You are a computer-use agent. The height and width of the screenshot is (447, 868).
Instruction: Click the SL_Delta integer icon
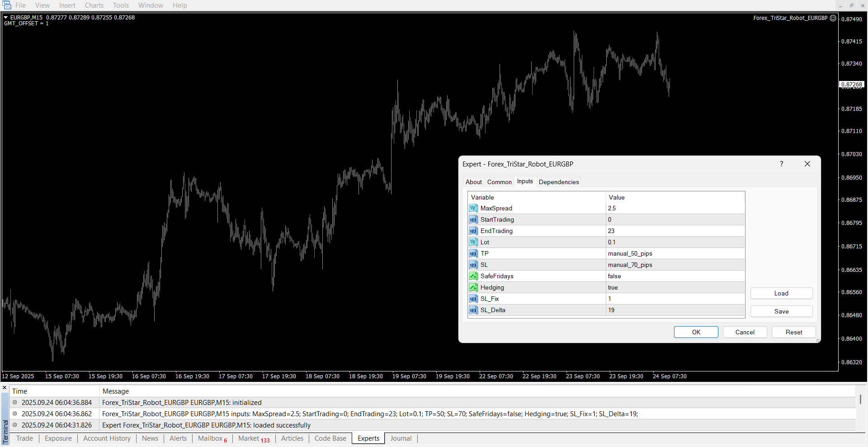click(x=473, y=310)
